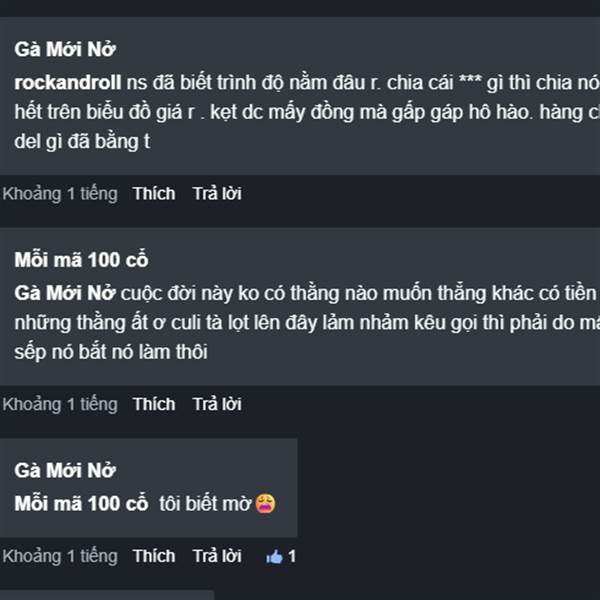Reply to the comment by Mỗi mã 100 cổ
Image resolution: width=600 pixels, height=600 pixels.
point(217,404)
